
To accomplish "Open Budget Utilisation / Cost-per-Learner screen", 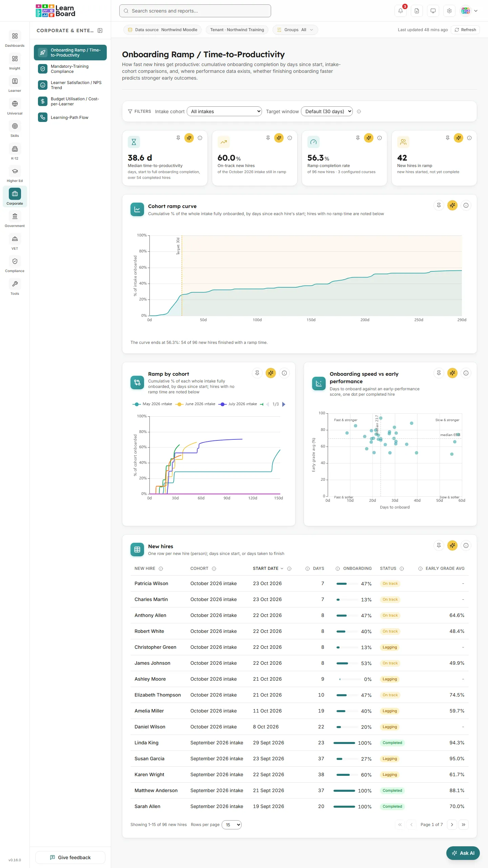I will [70, 101].
